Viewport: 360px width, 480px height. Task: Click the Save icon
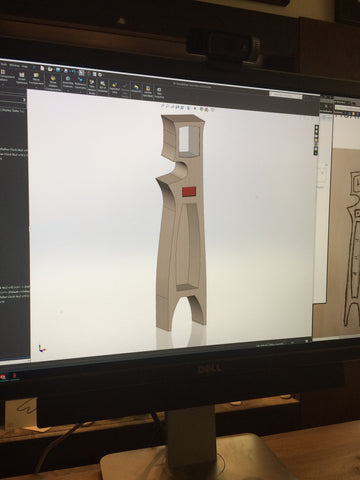(58, 70)
